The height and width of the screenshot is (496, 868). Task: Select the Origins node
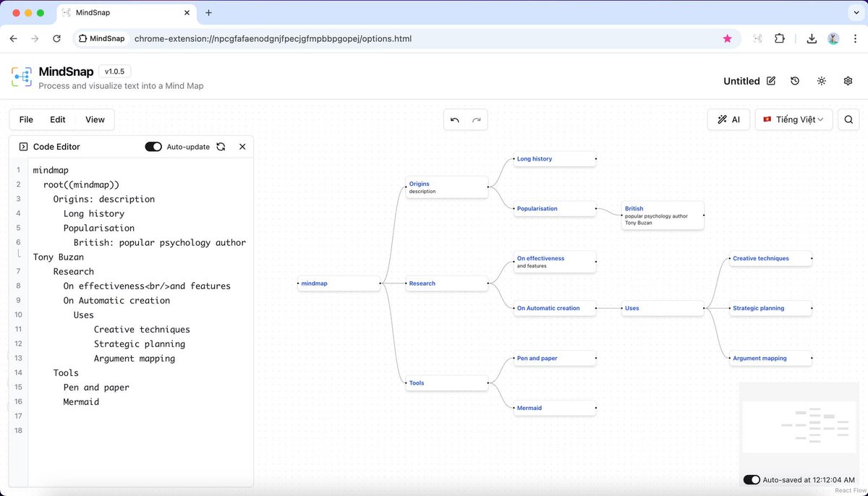447,187
